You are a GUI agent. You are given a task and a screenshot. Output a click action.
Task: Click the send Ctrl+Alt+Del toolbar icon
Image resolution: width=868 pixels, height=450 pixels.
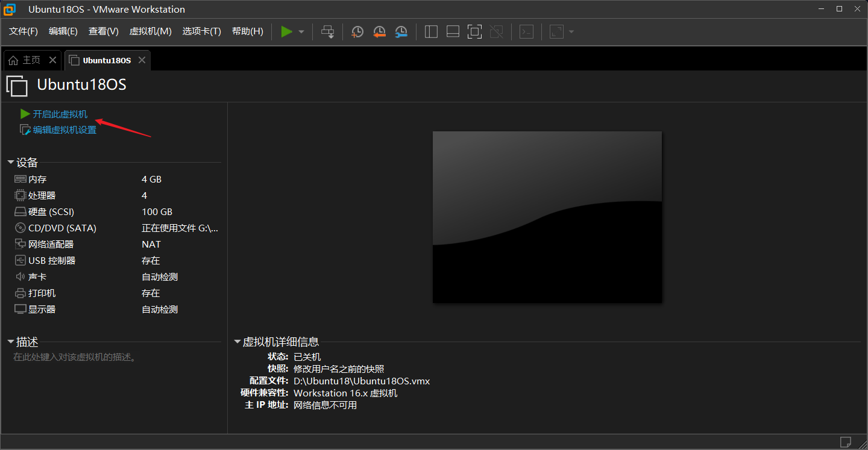(x=327, y=31)
